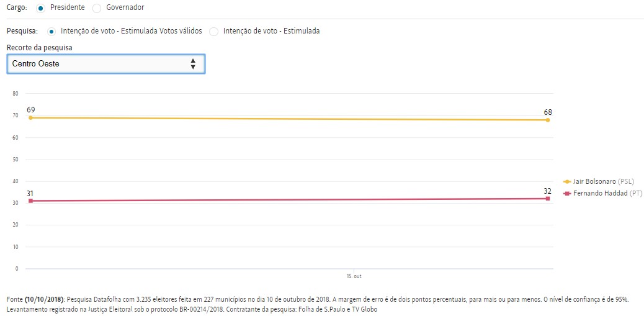Click Fernando Haddad legend marker
This screenshot has width=644, height=316.
[x=566, y=194]
